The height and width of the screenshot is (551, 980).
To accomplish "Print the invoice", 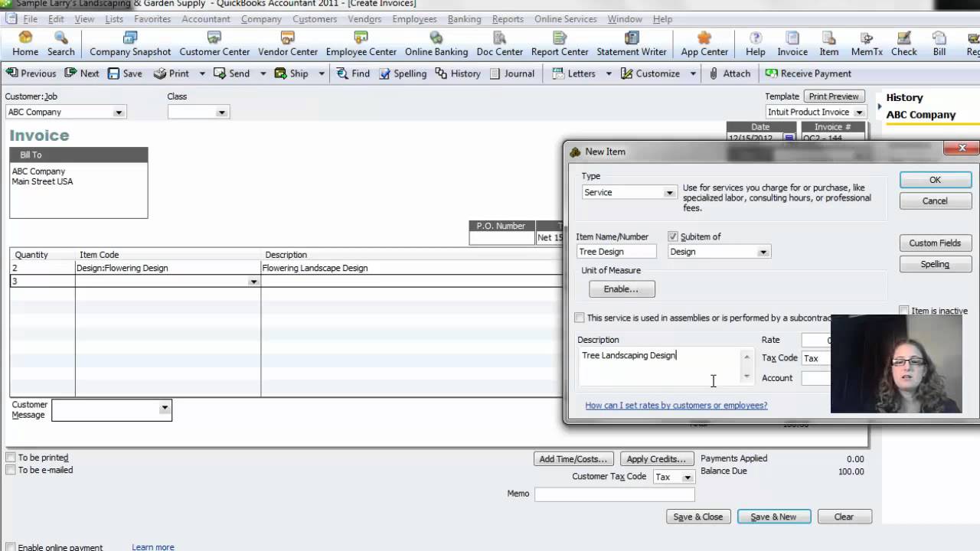I will coord(171,73).
